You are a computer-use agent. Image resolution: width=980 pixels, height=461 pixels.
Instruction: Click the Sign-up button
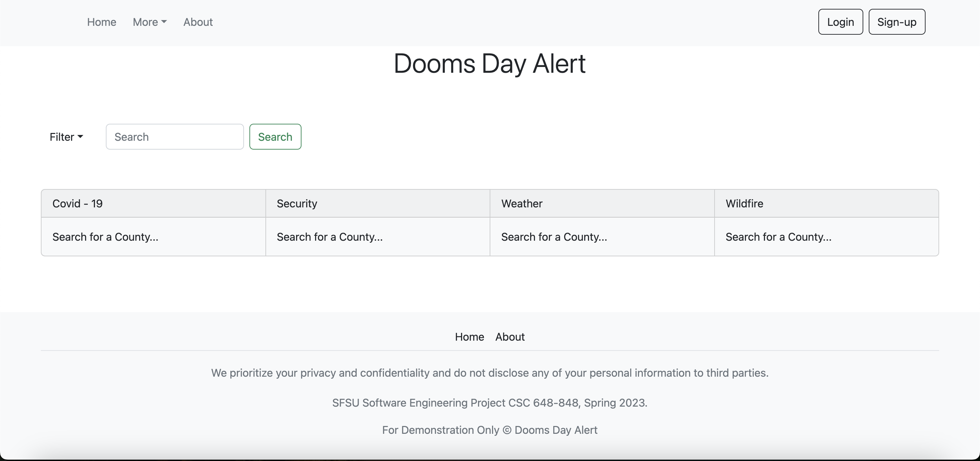897,22
